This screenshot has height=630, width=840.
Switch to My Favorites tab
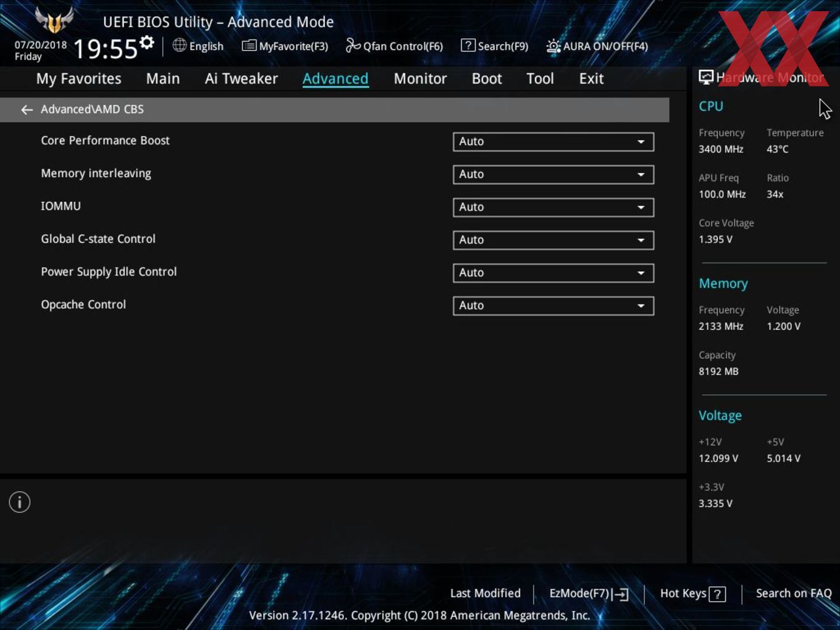(78, 79)
